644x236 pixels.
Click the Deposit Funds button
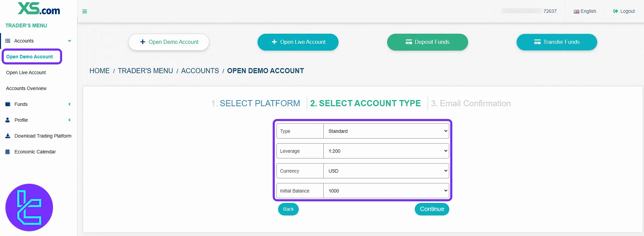coord(427,42)
